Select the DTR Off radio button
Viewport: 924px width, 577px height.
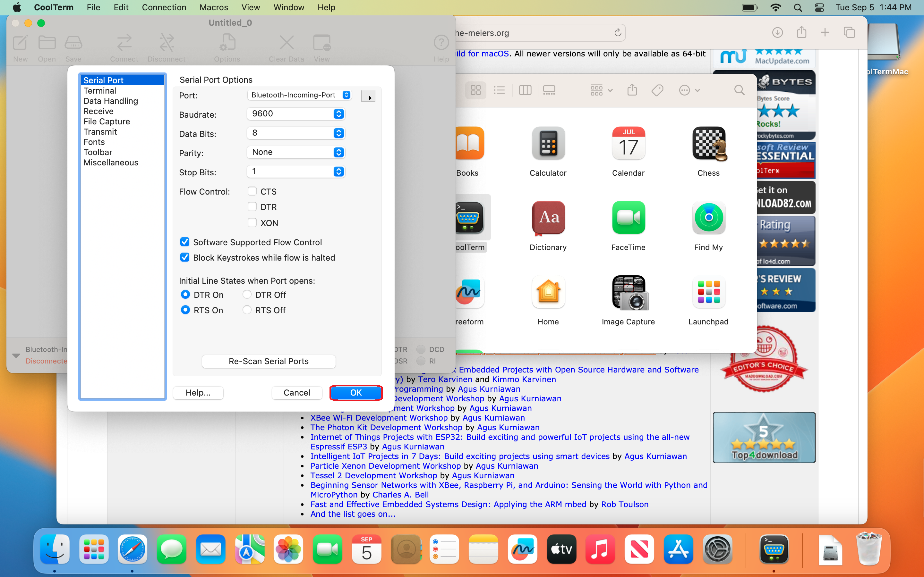(247, 295)
